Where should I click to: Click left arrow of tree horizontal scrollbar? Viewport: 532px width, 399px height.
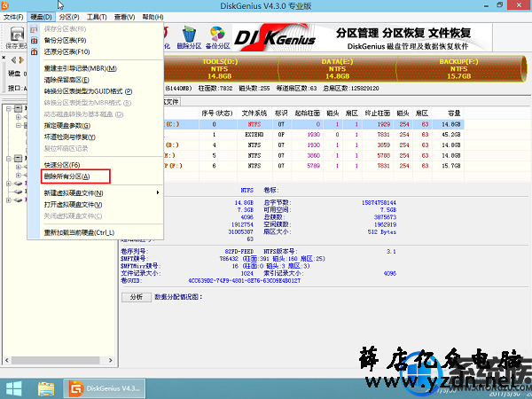tap(6, 360)
